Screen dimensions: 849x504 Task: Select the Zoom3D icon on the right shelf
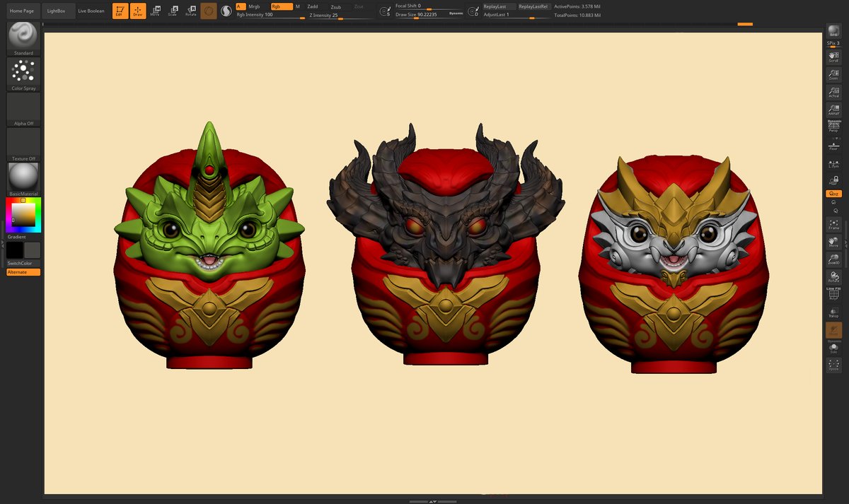(832, 257)
